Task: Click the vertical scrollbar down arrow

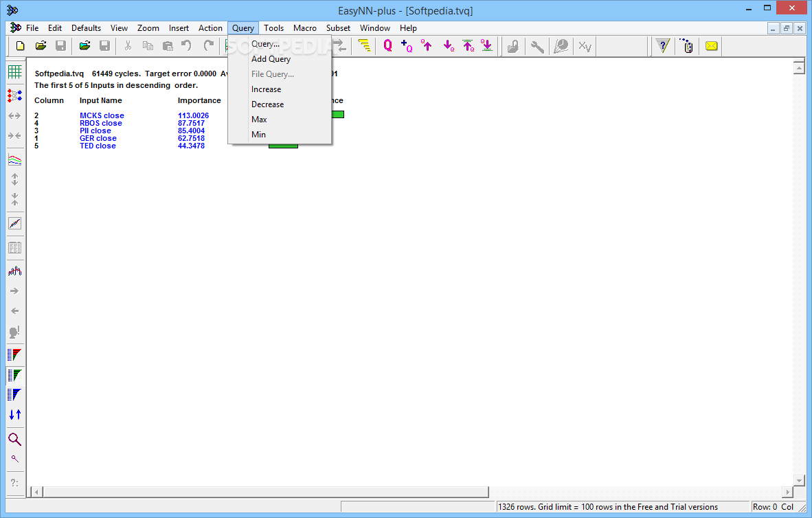Action: pos(799,480)
